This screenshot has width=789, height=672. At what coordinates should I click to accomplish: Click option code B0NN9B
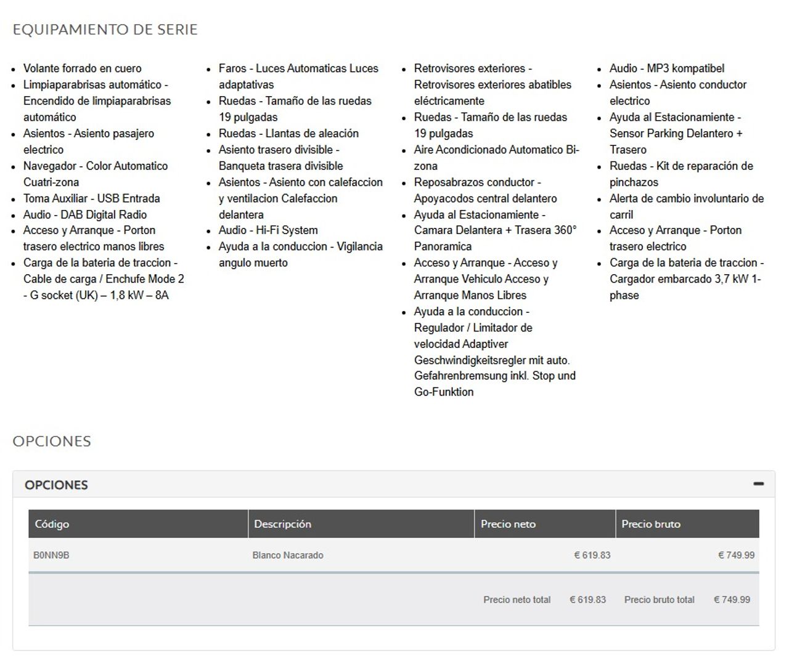coord(51,555)
